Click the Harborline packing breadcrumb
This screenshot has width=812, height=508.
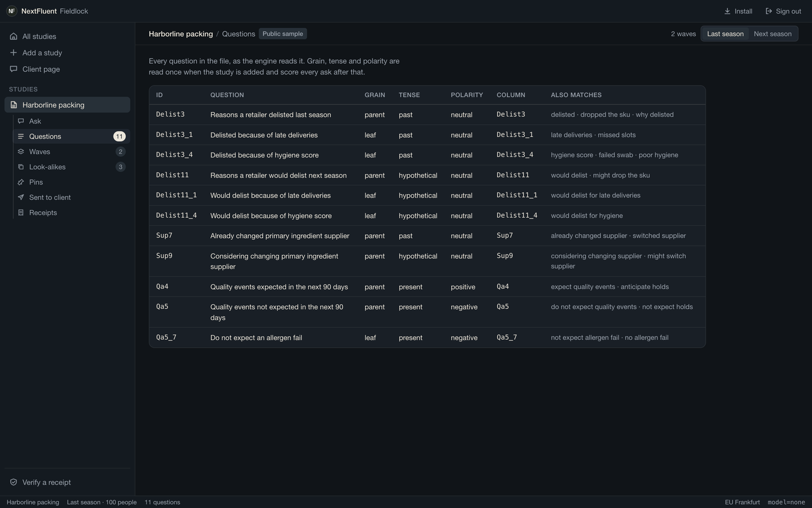tap(181, 34)
